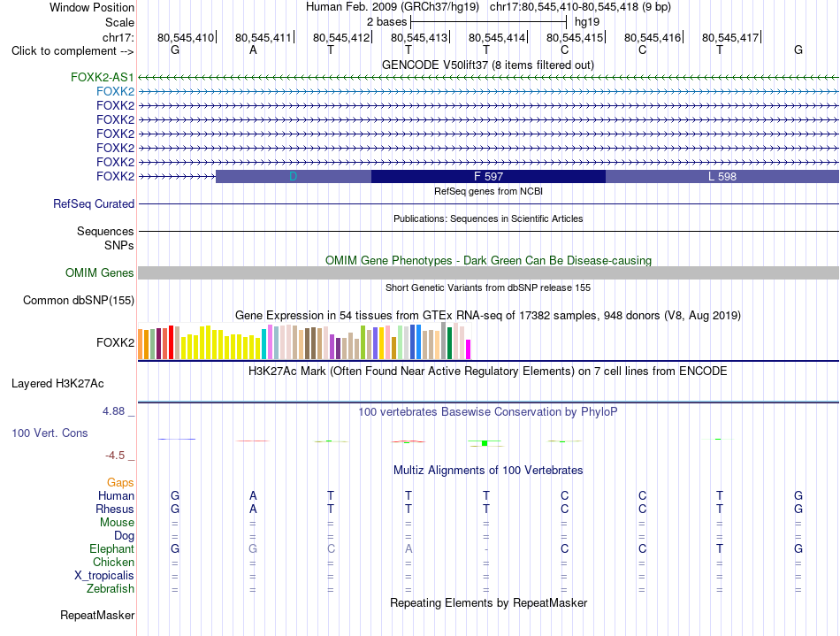Click the 80,545,413 ruler position
The width and height of the screenshot is (840, 636).
tap(419, 37)
